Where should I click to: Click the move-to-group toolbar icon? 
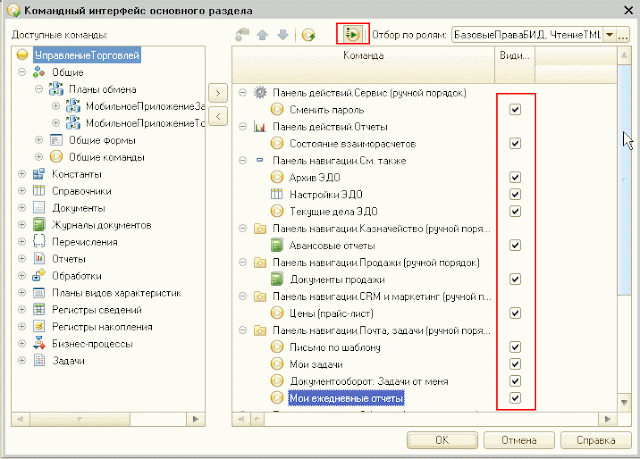pyautogui.click(x=242, y=35)
